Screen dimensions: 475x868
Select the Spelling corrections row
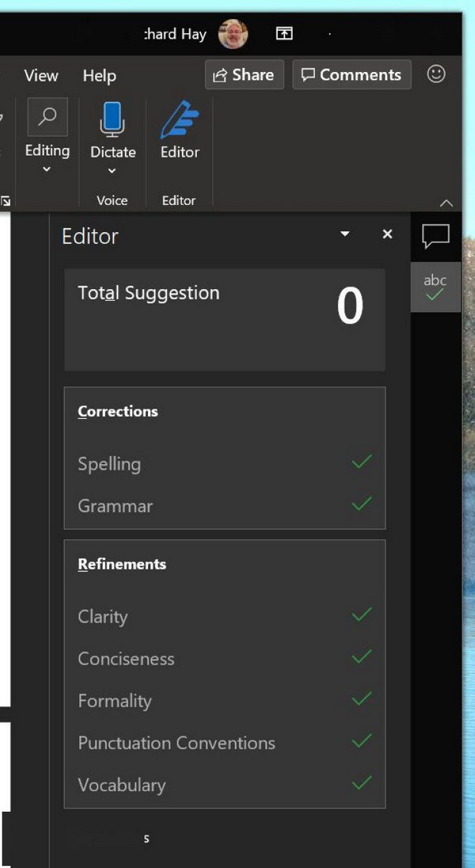coord(225,463)
